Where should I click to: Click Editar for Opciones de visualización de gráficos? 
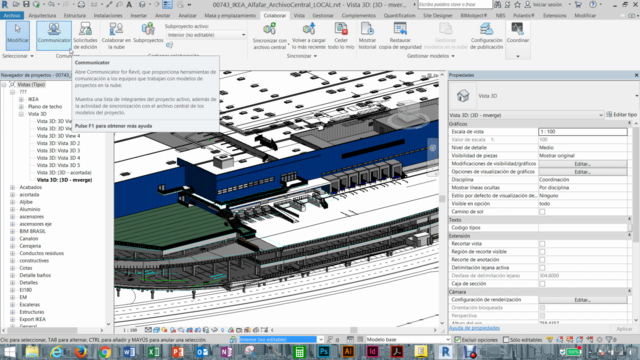(x=582, y=172)
